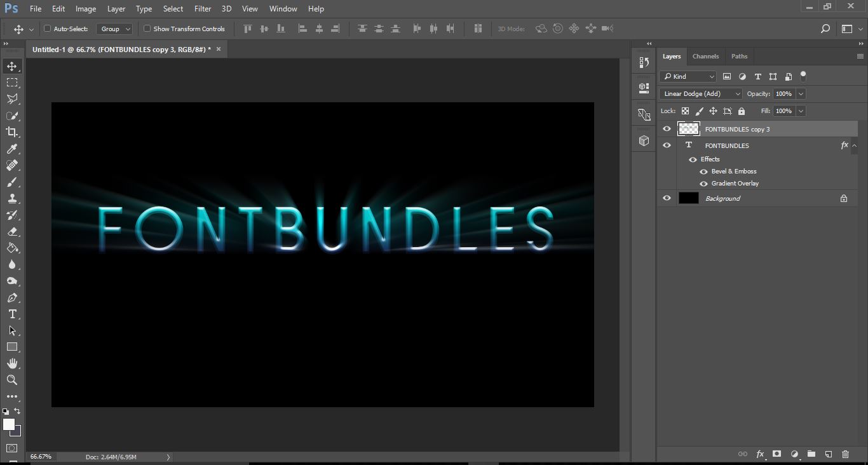Open the search icon in options bar
This screenshot has width=868, height=465.
(x=825, y=29)
